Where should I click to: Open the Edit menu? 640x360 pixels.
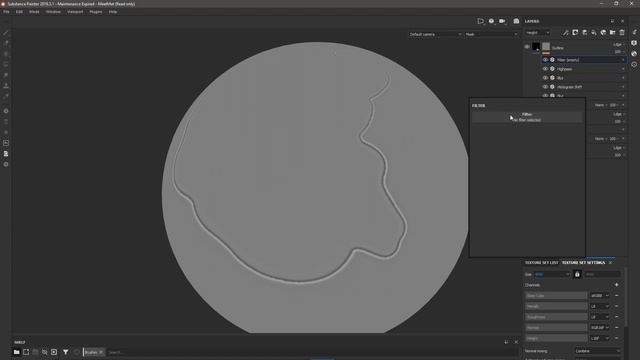coord(19,12)
